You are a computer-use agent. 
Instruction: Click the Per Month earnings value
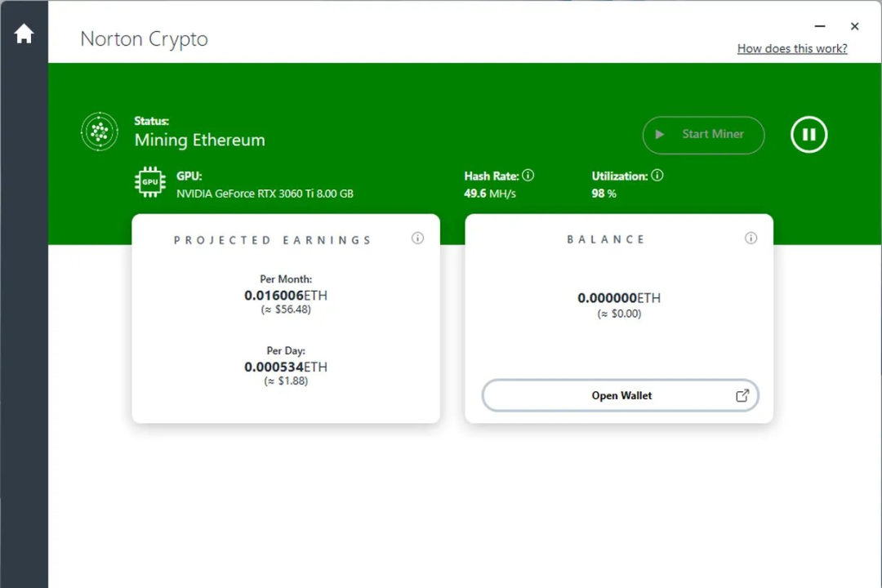(285, 296)
